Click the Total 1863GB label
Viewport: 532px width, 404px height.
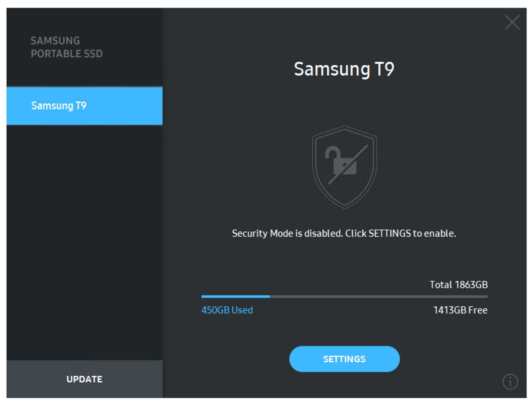(x=458, y=285)
